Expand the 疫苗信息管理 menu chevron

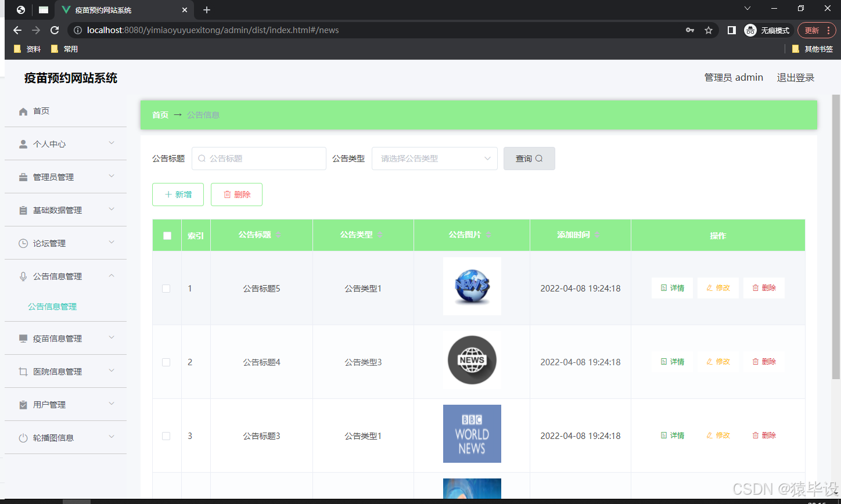click(x=112, y=337)
